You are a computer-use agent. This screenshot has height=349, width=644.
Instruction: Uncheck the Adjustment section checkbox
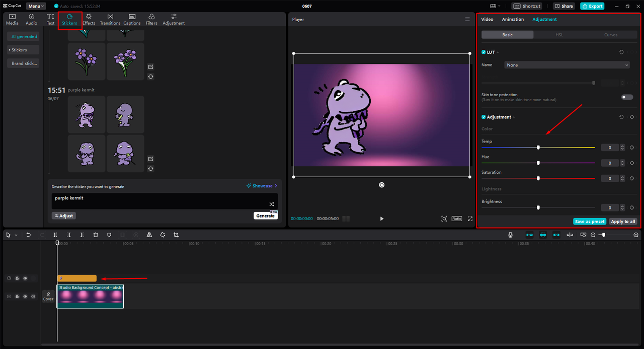(x=484, y=117)
